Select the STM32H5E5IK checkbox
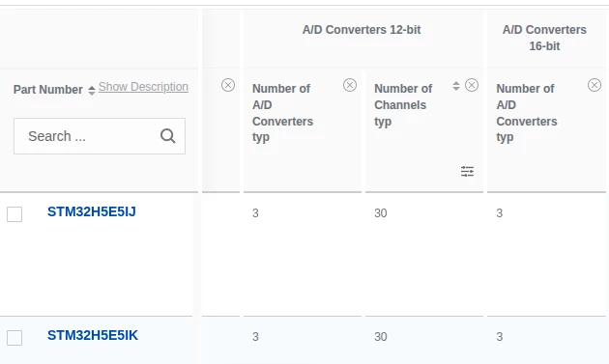Image resolution: width=609 pixels, height=364 pixels. click(14, 338)
